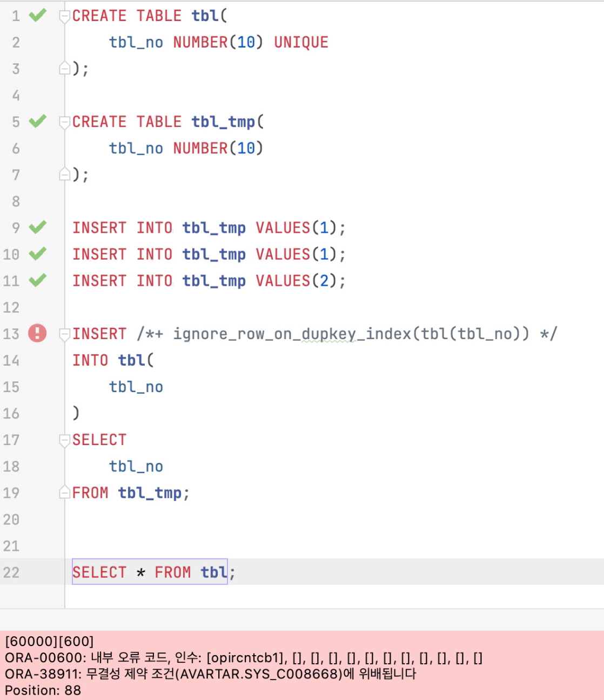The image size is (604, 700).
Task: Collapse fold end marker on line 3
Action: tap(64, 68)
